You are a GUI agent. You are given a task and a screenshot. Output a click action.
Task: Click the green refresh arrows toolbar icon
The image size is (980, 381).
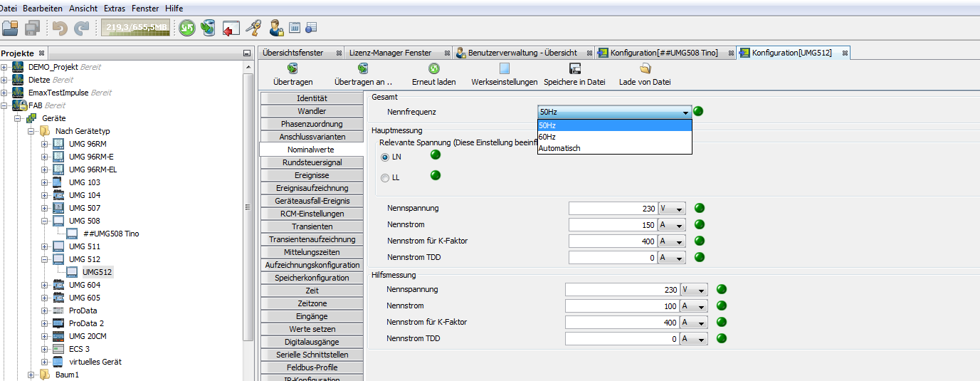pos(187,28)
